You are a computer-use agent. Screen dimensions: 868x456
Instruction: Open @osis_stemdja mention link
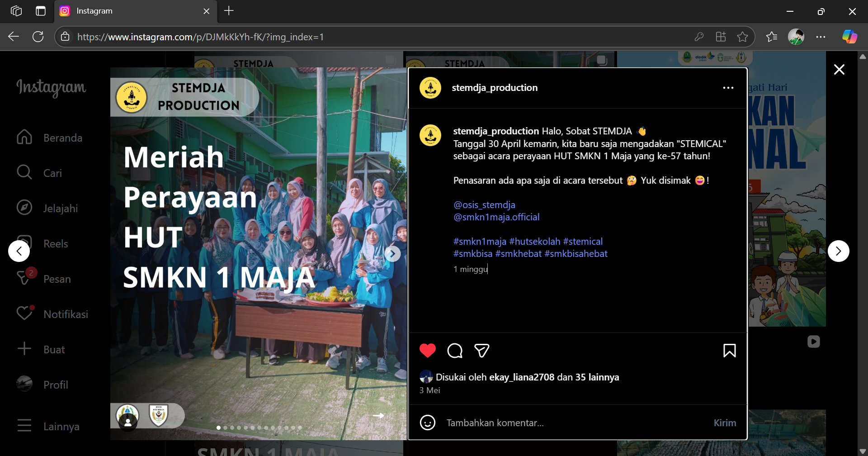pyautogui.click(x=484, y=205)
